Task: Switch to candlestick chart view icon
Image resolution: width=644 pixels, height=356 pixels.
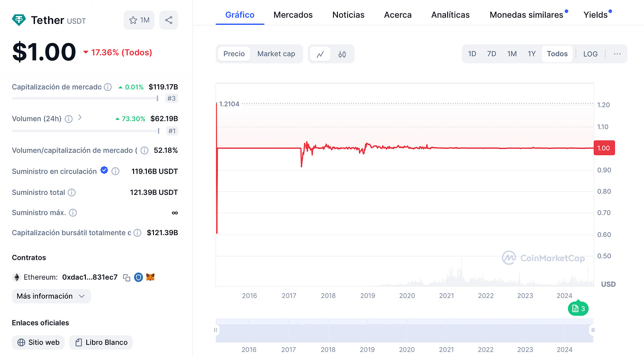Action: tap(342, 54)
